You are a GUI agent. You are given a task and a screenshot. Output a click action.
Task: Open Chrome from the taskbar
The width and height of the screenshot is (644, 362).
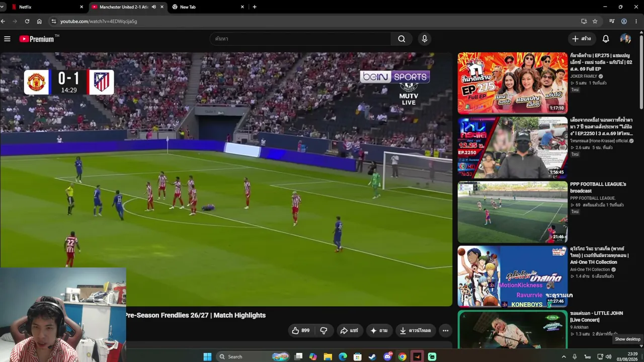(402, 356)
